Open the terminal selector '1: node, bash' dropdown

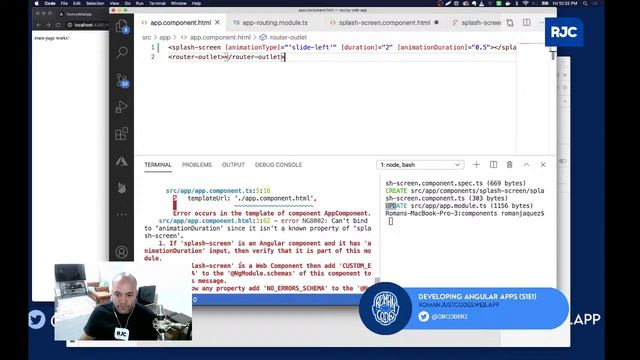[x=420, y=165]
